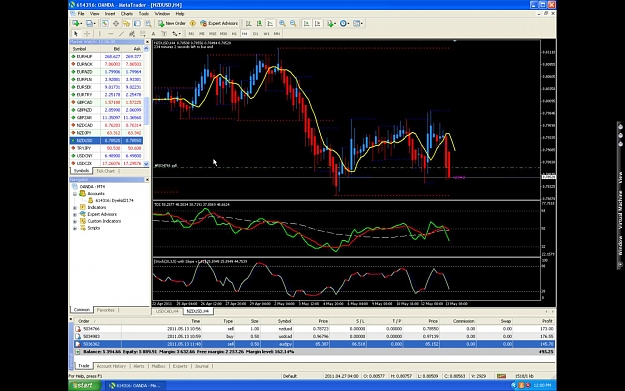625x391 pixels.
Task: Switch timeframe to D1
Action: coord(256,34)
